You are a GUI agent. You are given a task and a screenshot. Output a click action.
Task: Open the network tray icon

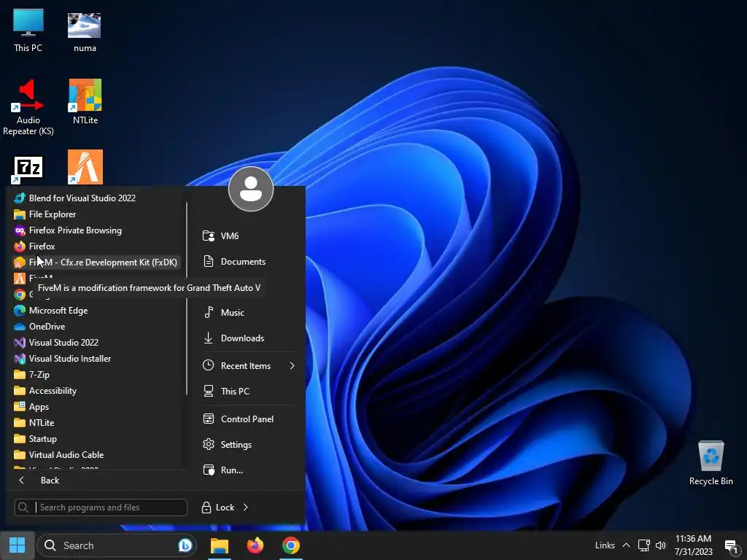644,545
